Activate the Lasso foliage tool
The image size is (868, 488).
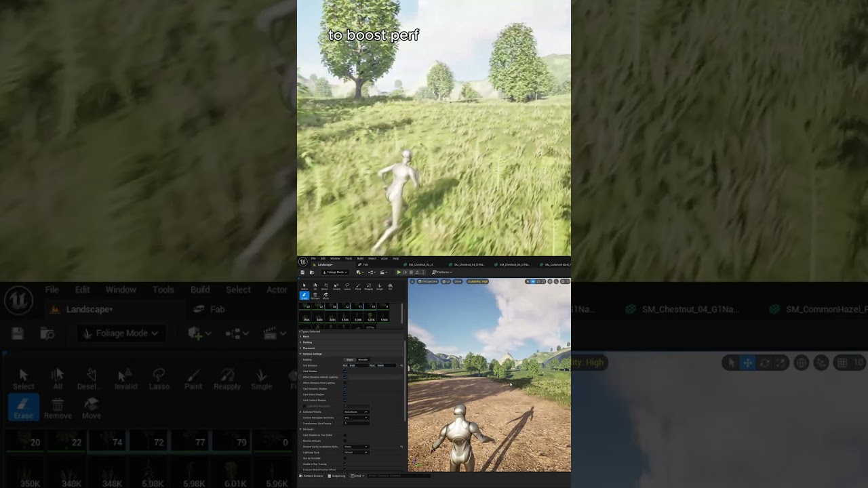(347, 287)
